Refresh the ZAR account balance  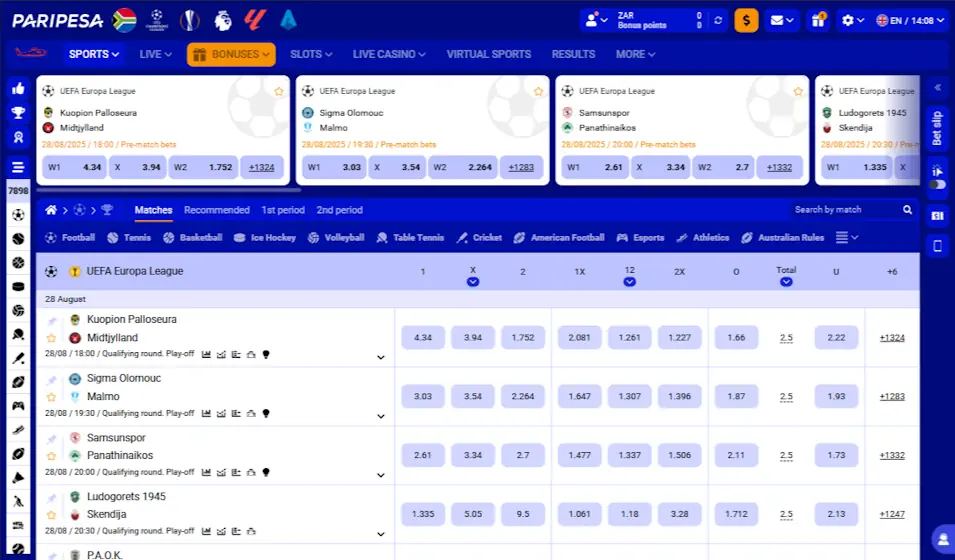click(718, 21)
